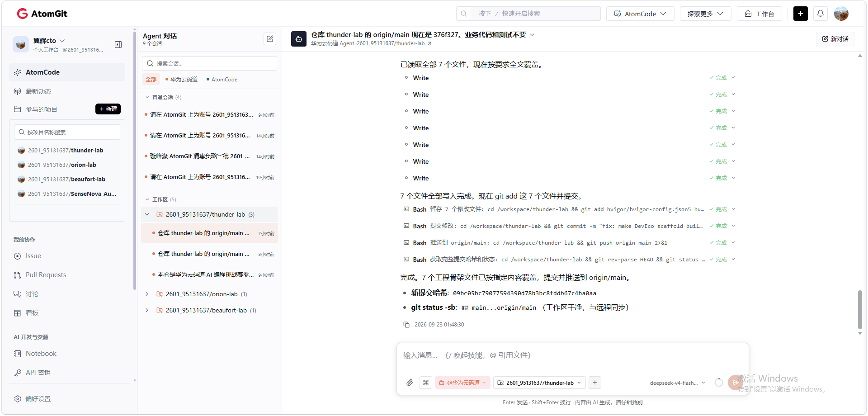Start a new Agent conversation with edit icon
868x416 pixels.
pos(270,39)
